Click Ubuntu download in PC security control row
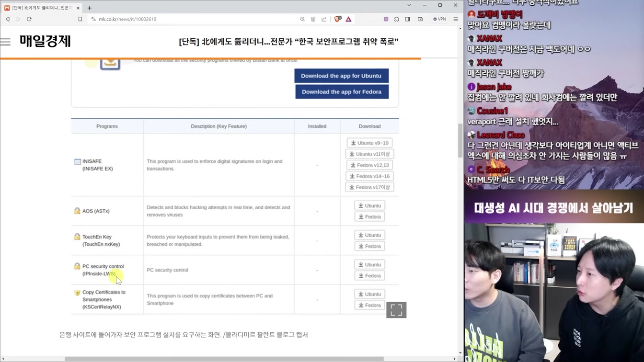The height and width of the screenshot is (362, 644). pos(369,264)
